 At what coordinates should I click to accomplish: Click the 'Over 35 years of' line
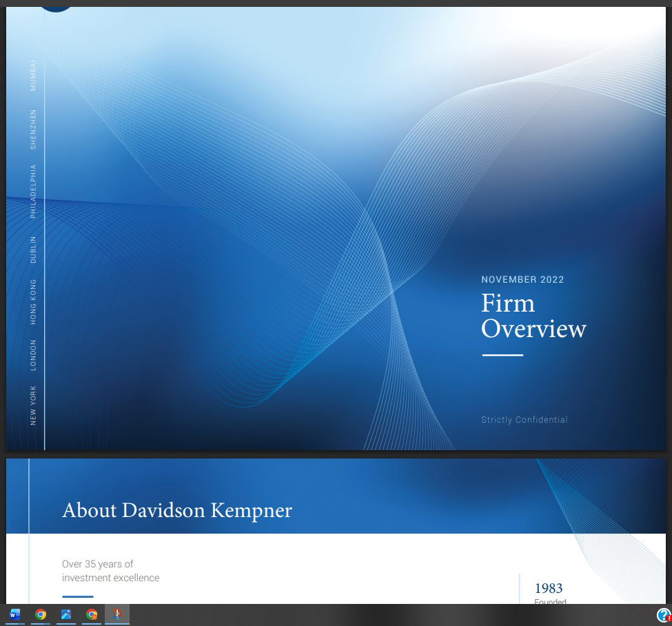coord(98,564)
